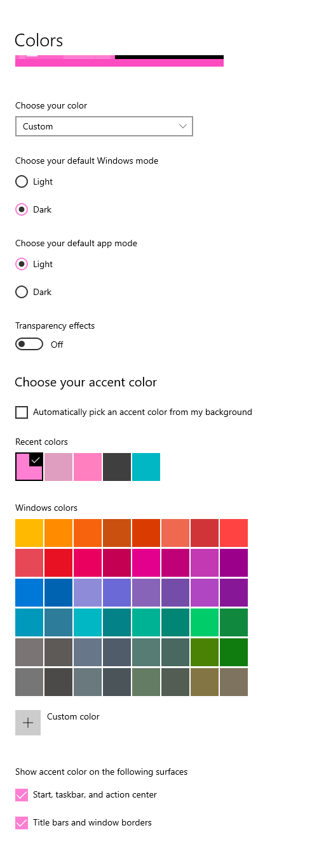
Task: Choose the blue swatch in Windows colors
Action: 29,593
